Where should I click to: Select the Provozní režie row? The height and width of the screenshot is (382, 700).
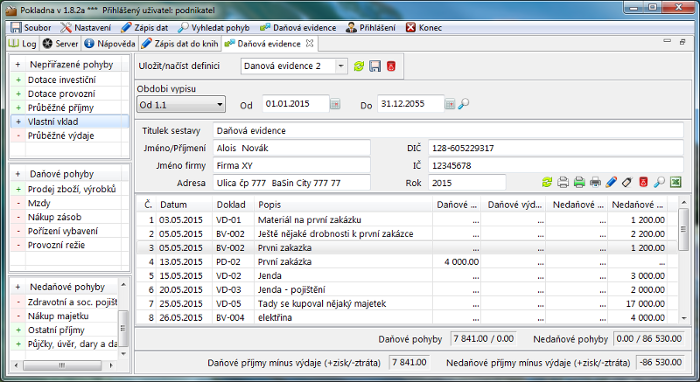[x=70, y=245]
